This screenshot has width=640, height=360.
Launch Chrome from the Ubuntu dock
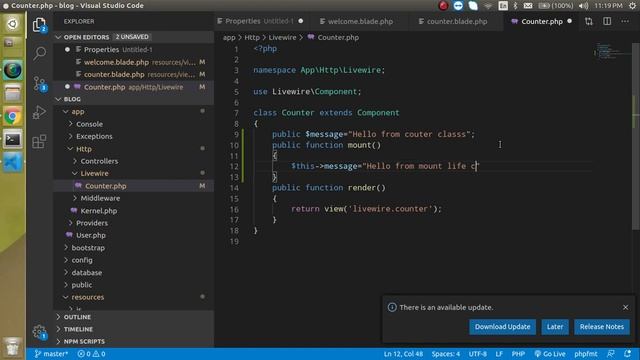[12, 117]
